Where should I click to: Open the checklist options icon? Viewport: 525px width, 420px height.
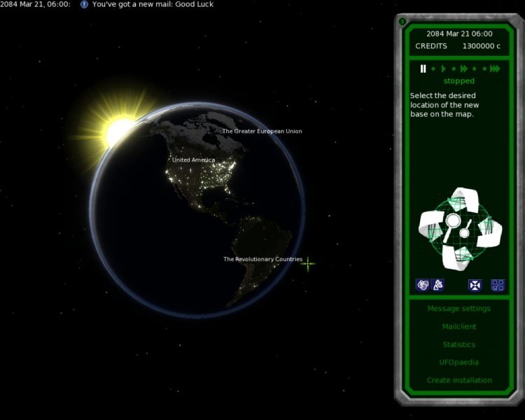coord(498,285)
